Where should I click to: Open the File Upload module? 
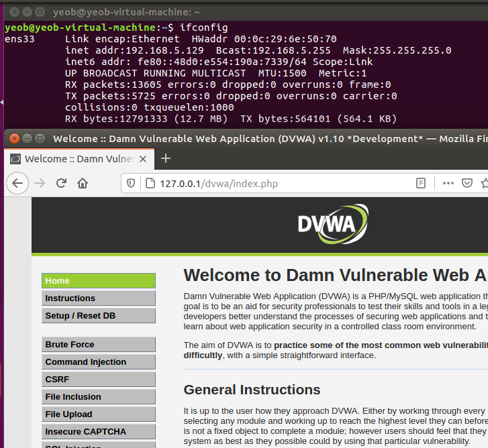coord(99,414)
